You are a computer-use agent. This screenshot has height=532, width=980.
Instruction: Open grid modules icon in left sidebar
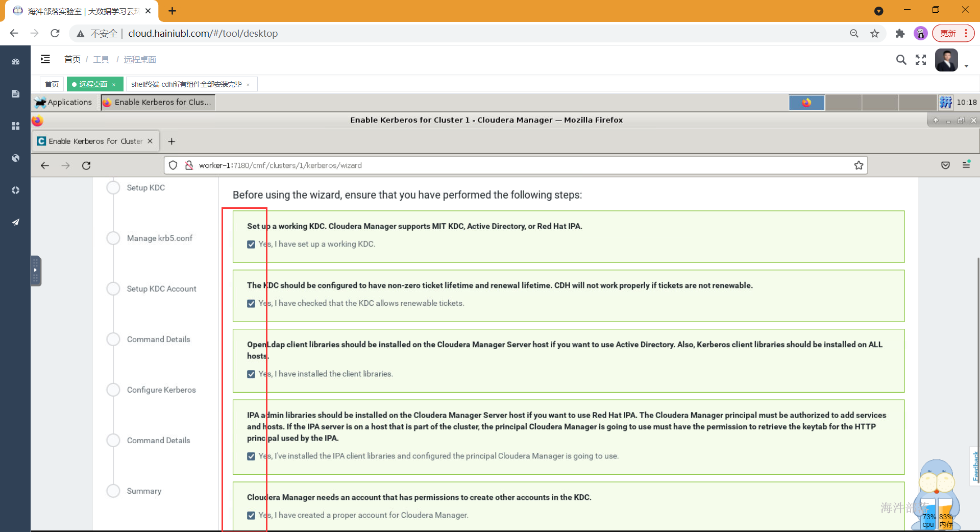coord(15,126)
